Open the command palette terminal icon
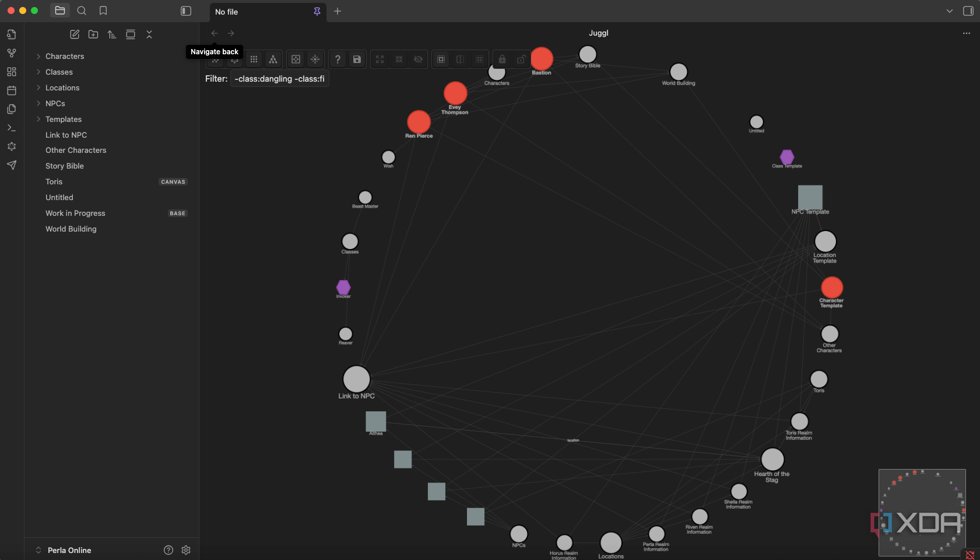 pyautogui.click(x=12, y=128)
